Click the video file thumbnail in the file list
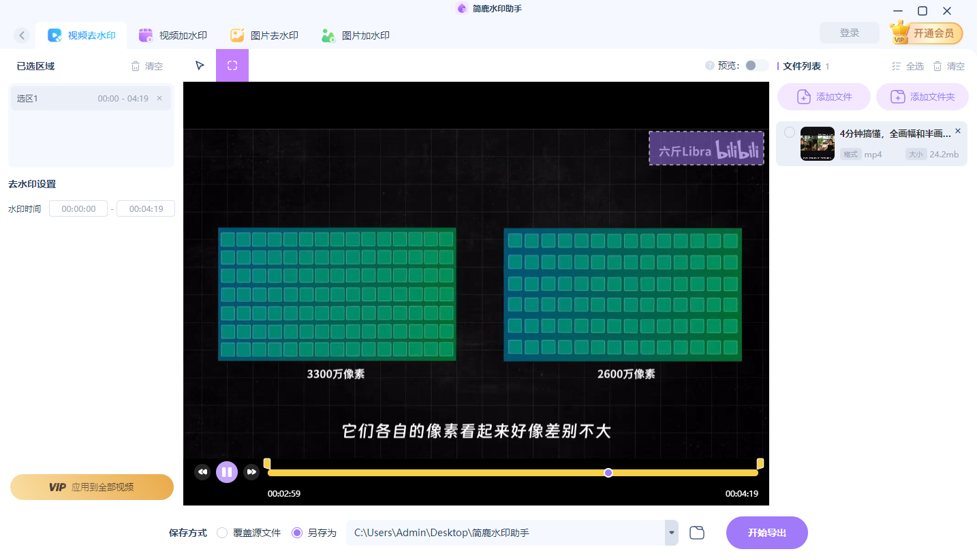Viewport: 977px width, 560px height. coord(817,143)
